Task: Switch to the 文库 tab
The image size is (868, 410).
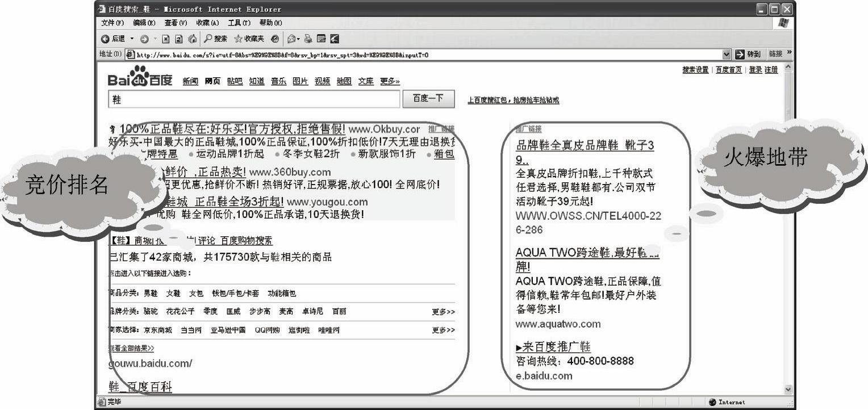Action: 366,81
